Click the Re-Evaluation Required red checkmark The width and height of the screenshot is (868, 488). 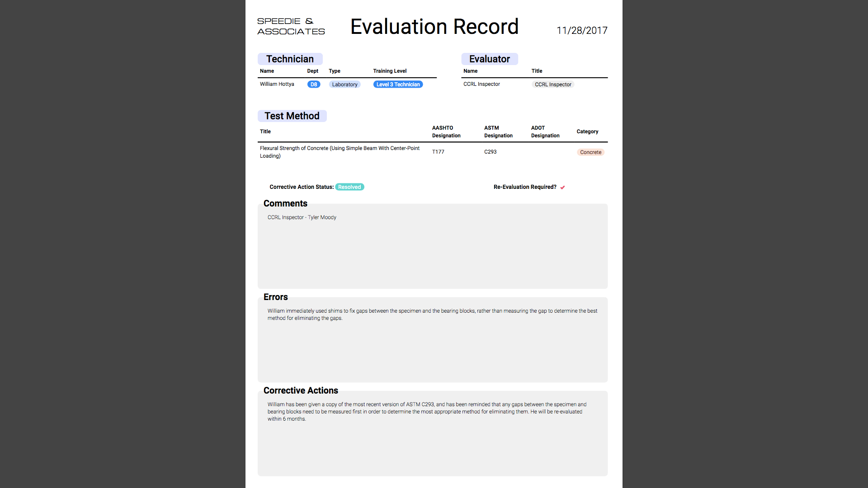pyautogui.click(x=562, y=187)
